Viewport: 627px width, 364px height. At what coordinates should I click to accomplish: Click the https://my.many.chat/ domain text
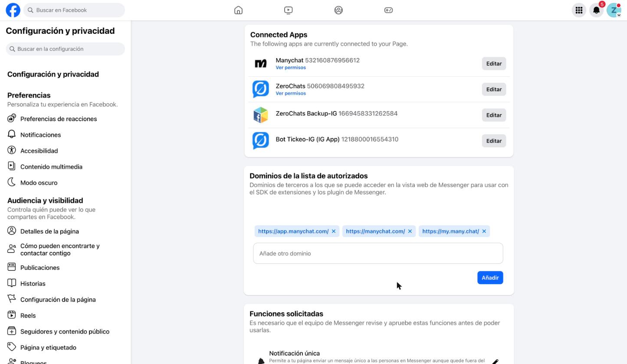point(450,231)
